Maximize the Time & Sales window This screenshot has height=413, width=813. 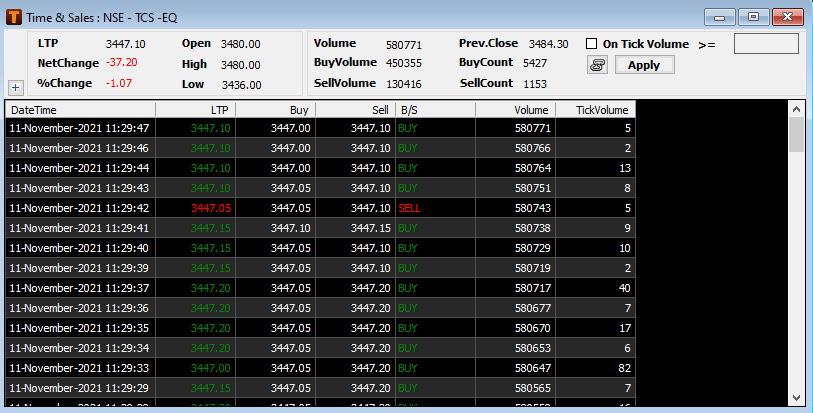pos(753,17)
